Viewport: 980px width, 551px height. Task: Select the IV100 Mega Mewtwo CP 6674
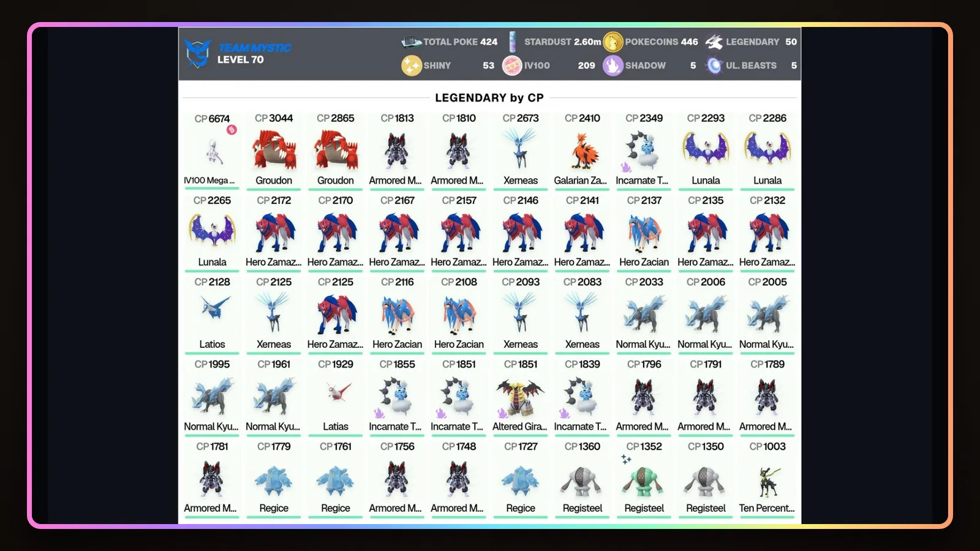[212, 151]
